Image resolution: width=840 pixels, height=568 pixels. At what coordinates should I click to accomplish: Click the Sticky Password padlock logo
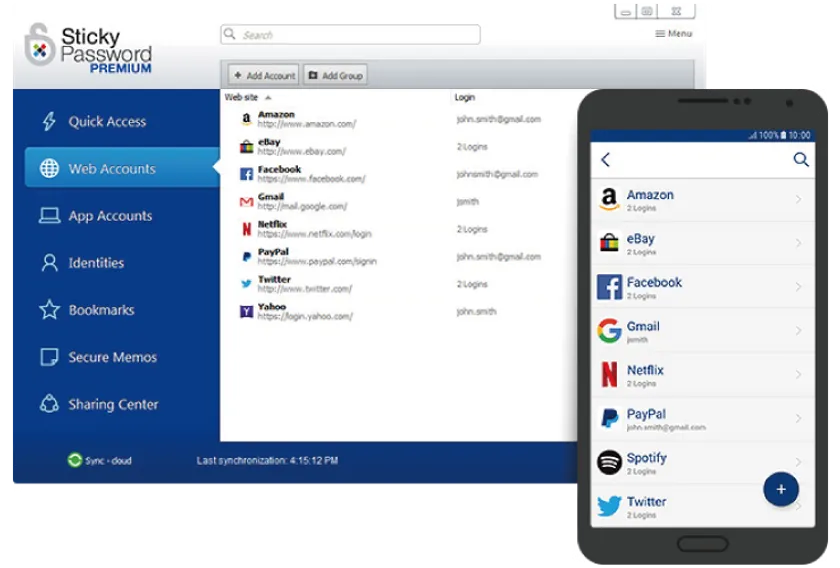point(39,45)
